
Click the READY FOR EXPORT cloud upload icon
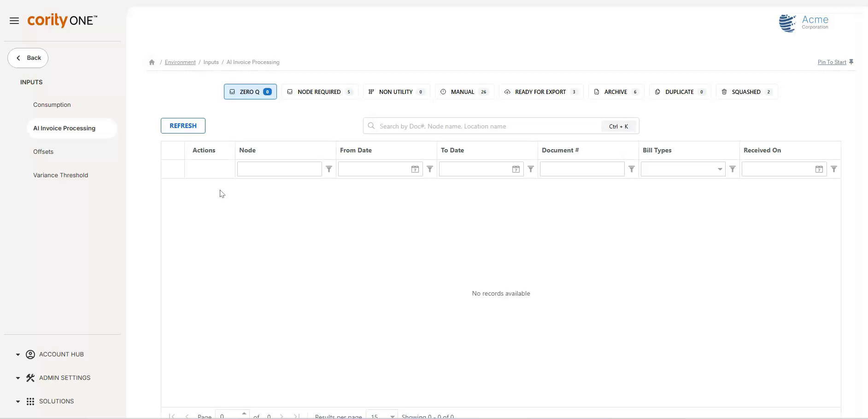tap(507, 92)
